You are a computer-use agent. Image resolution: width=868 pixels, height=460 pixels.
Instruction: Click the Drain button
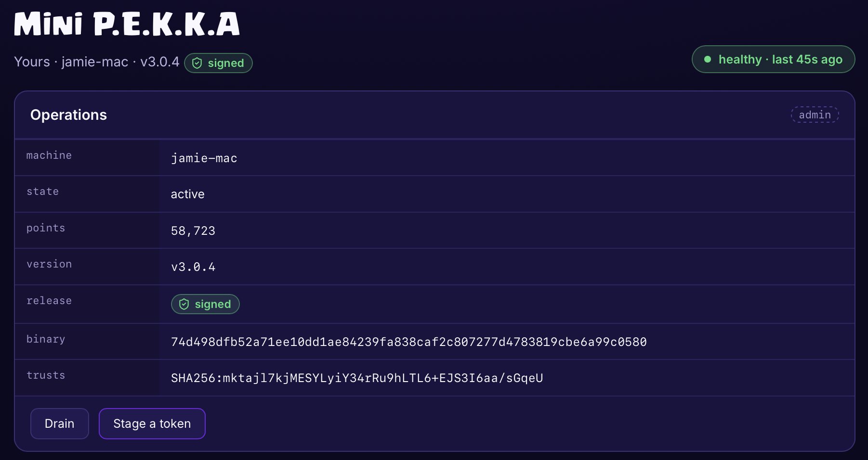pos(60,423)
